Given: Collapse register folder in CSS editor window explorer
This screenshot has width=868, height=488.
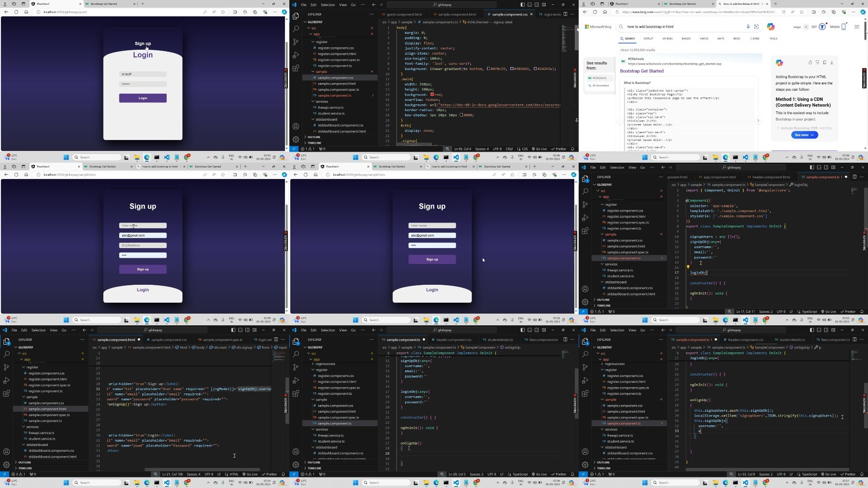Looking at the screenshot, I should pyautogui.click(x=313, y=42).
